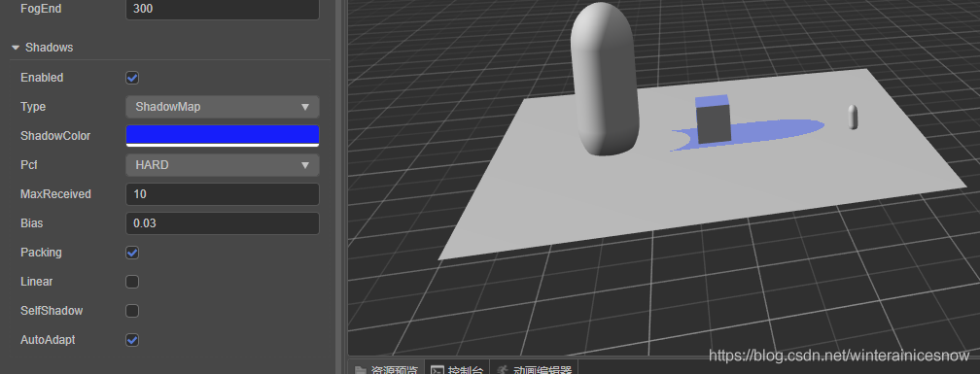This screenshot has height=374, width=980.
Task: Open the Type ShadowMap dropdown
Action: click(223, 107)
